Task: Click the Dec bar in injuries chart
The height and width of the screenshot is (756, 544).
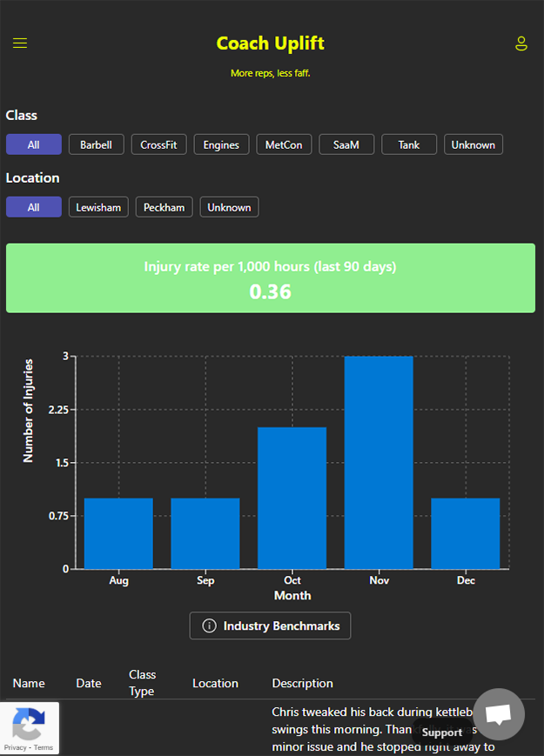Action: pos(466,534)
